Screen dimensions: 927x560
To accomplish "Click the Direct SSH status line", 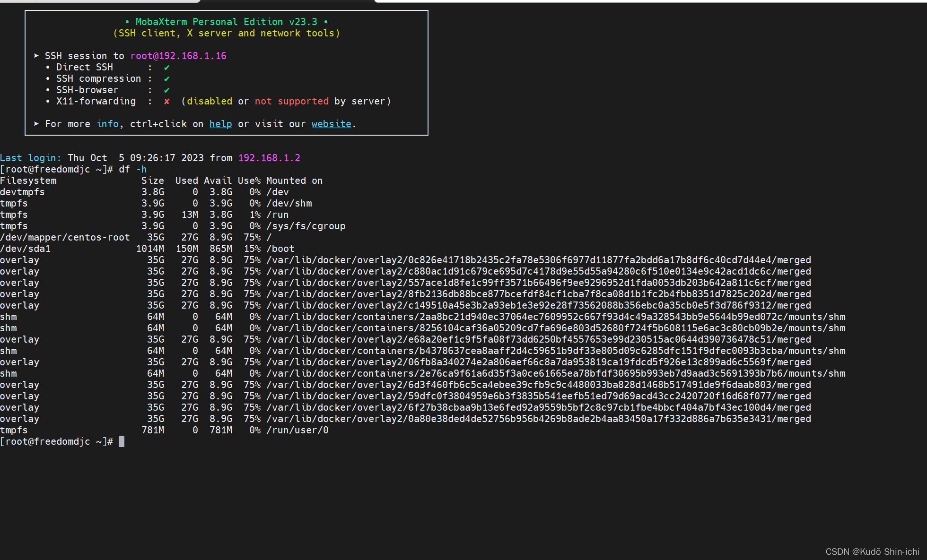I will click(x=108, y=67).
